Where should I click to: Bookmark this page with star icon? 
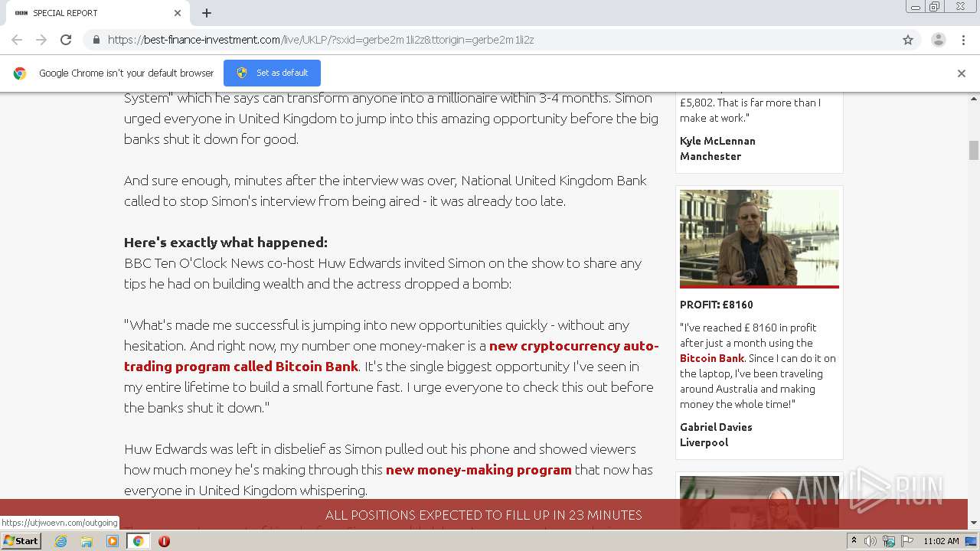coord(908,40)
